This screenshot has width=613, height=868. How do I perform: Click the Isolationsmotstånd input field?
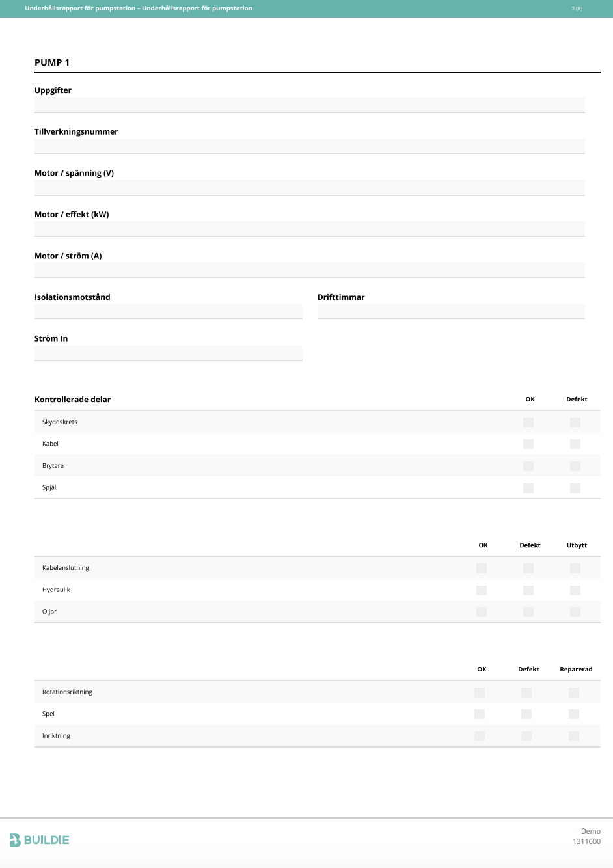169,312
